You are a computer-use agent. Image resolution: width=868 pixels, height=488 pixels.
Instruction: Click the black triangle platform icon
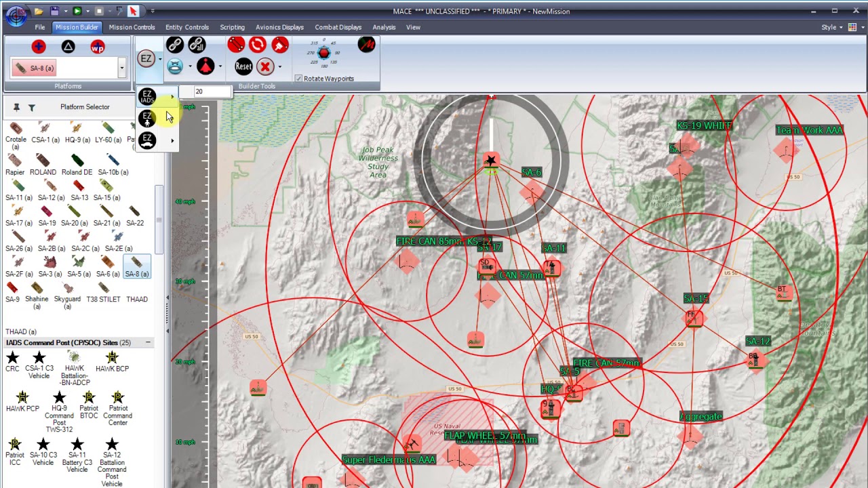pyautogui.click(x=68, y=46)
